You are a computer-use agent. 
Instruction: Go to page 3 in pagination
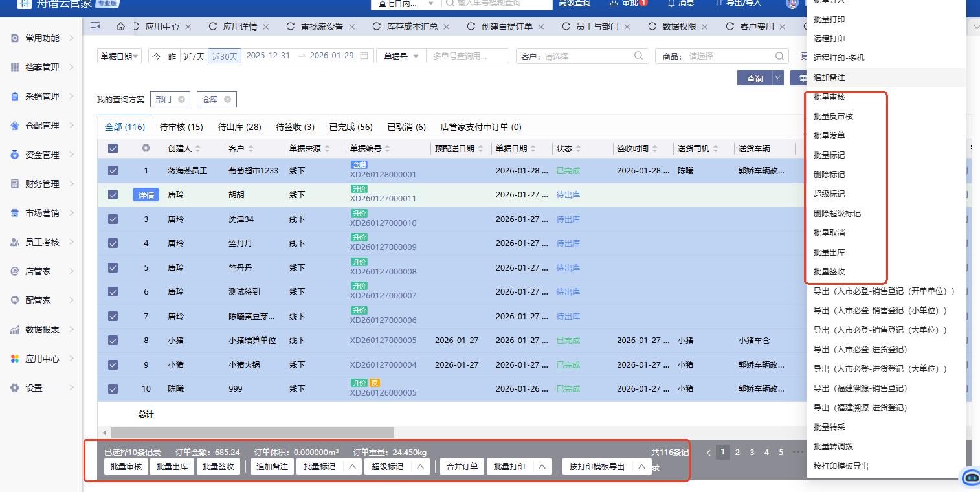[752, 453]
